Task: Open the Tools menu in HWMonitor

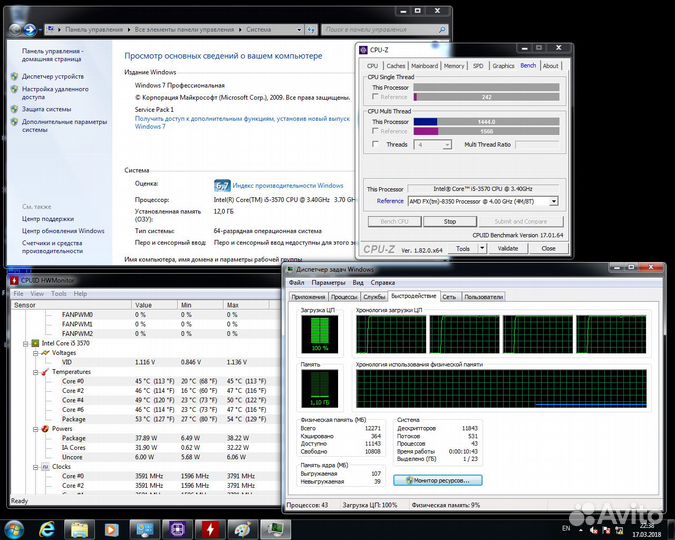Action: click(x=59, y=294)
